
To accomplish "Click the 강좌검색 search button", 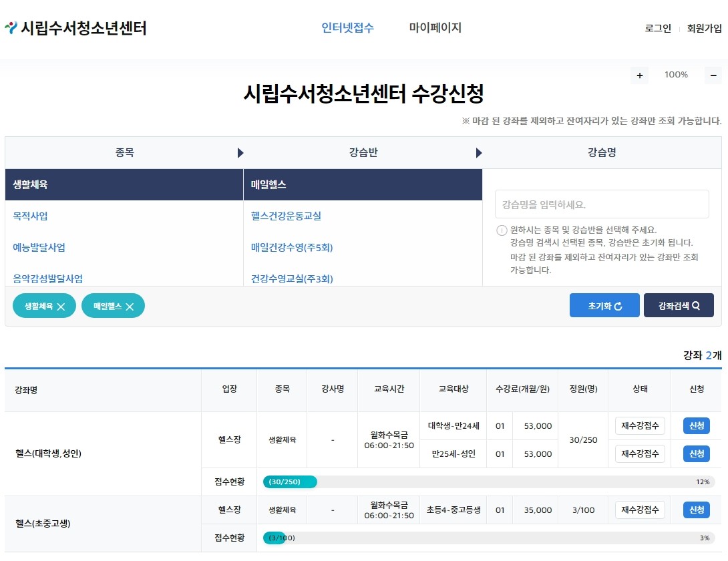I will (679, 305).
